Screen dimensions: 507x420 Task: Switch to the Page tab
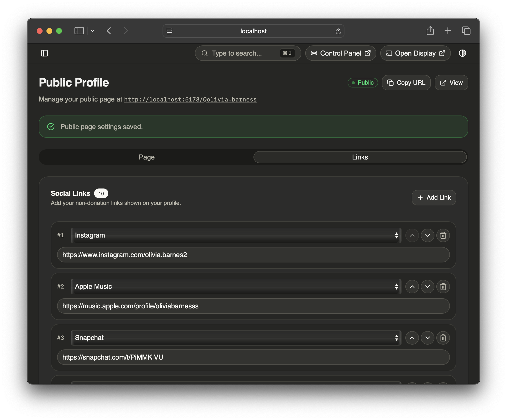pos(147,157)
